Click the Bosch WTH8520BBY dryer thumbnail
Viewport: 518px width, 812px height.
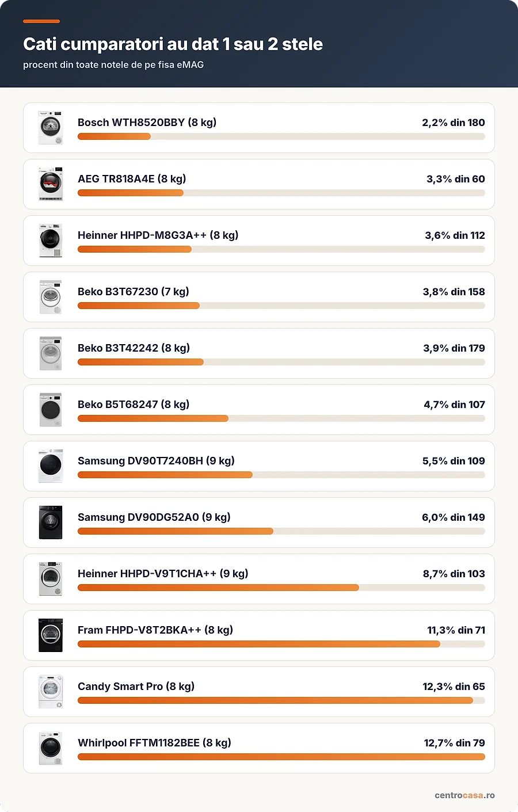[51, 128]
